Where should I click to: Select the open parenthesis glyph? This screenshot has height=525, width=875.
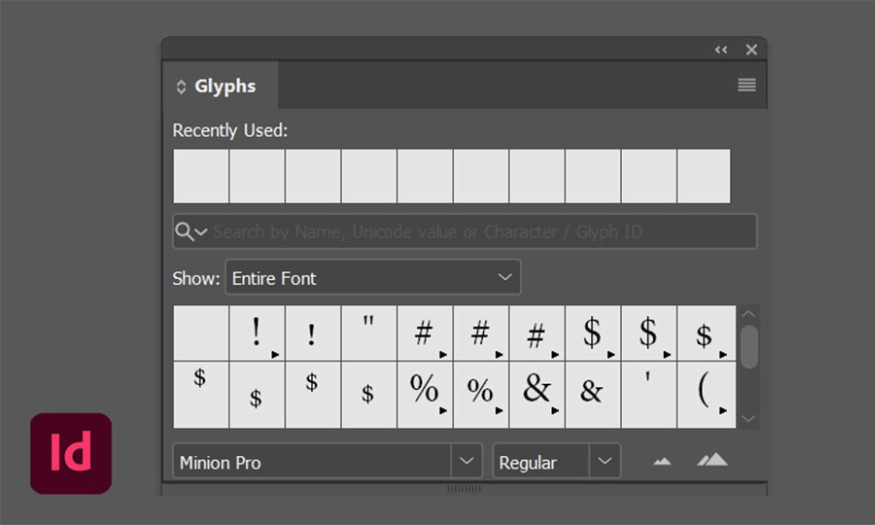706,394
